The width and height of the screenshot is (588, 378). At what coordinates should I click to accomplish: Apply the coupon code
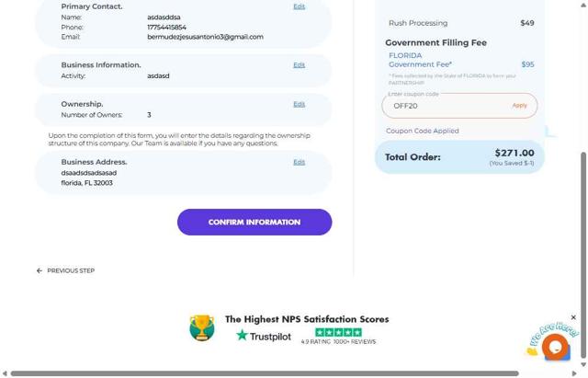click(x=519, y=106)
